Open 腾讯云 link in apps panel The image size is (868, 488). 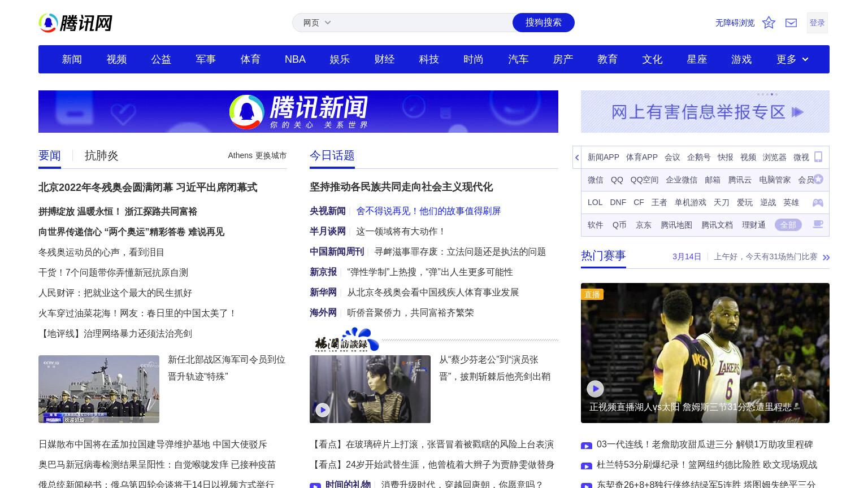(x=740, y=180)
